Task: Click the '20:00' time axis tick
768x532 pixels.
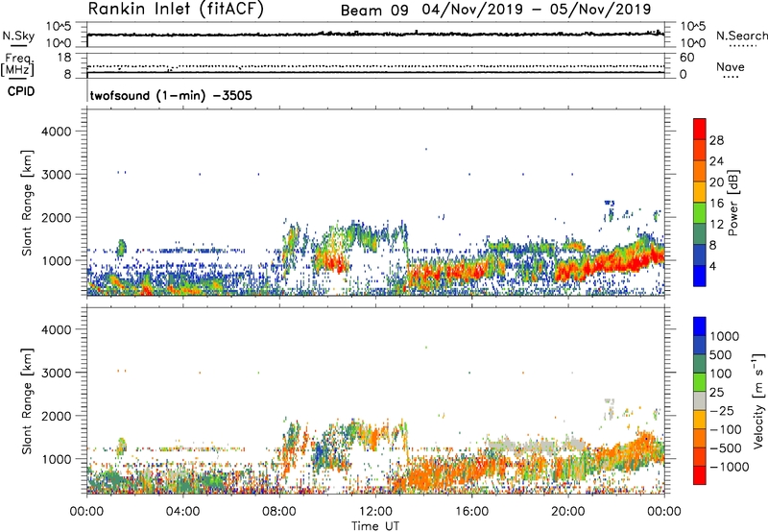Action: 568,512
